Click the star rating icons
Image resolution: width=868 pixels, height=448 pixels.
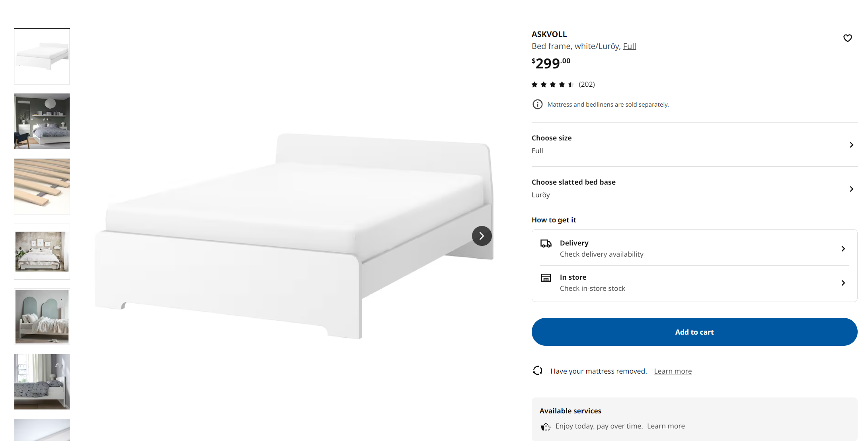pyautogui.click(x=552, y=84)
